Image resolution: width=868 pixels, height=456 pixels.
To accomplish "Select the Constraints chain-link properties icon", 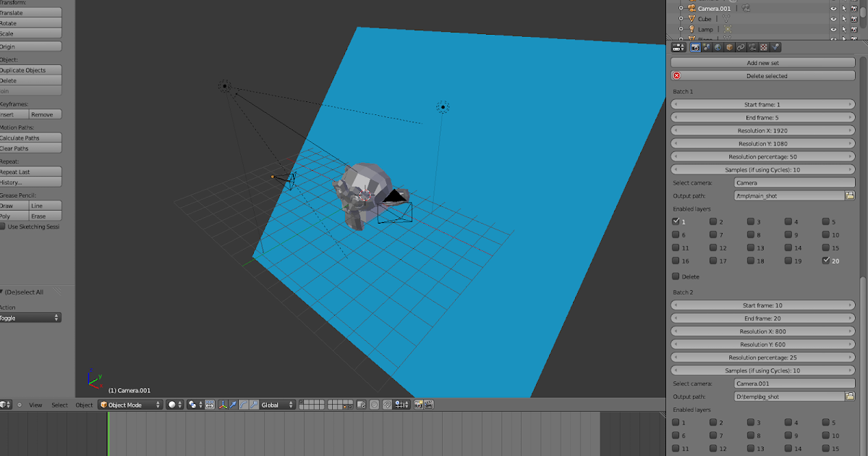I will [x=741, y=46].
